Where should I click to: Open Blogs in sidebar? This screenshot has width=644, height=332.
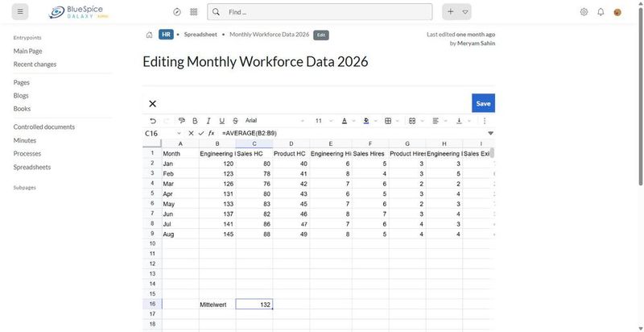pyautogui.click(x=21, y=95)
